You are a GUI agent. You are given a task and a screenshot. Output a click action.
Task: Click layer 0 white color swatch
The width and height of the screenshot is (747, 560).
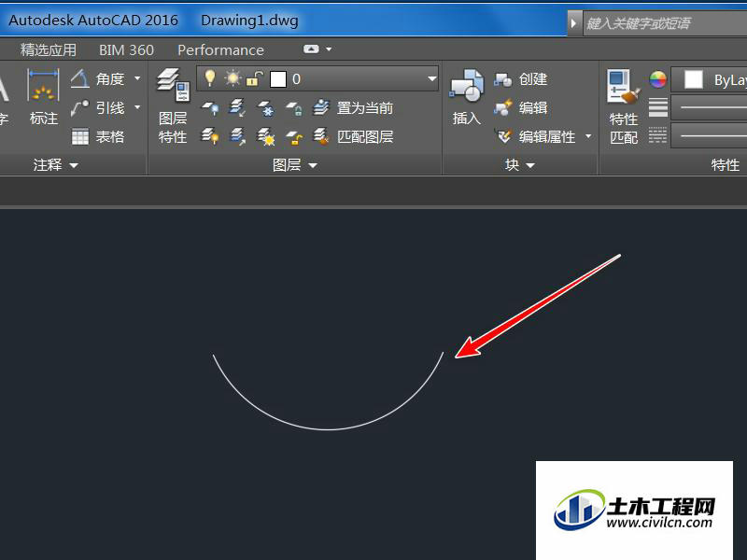(x=278, y=79)
